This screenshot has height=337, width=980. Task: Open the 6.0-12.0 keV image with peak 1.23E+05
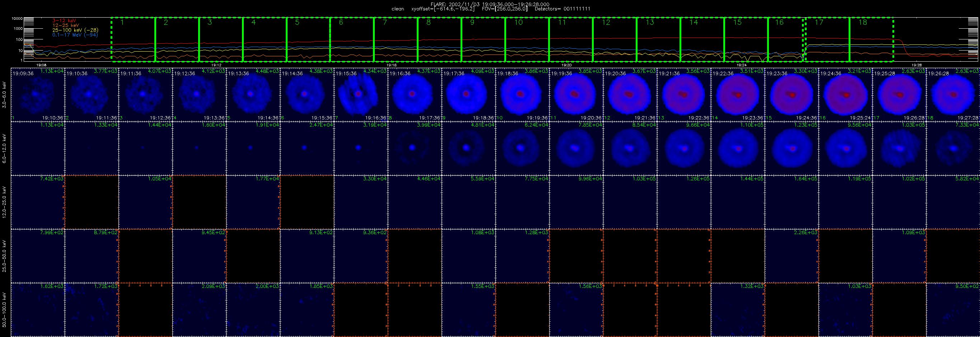pos(792,148)
